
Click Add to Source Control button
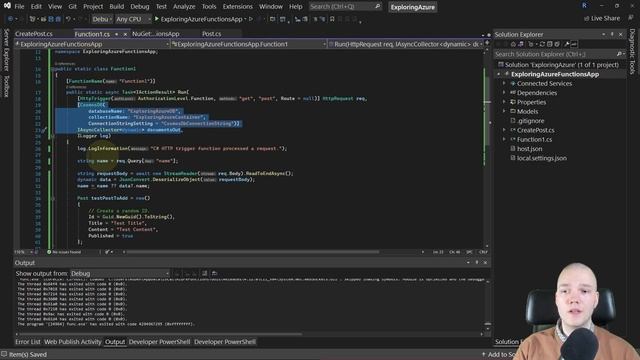[500, 354]
